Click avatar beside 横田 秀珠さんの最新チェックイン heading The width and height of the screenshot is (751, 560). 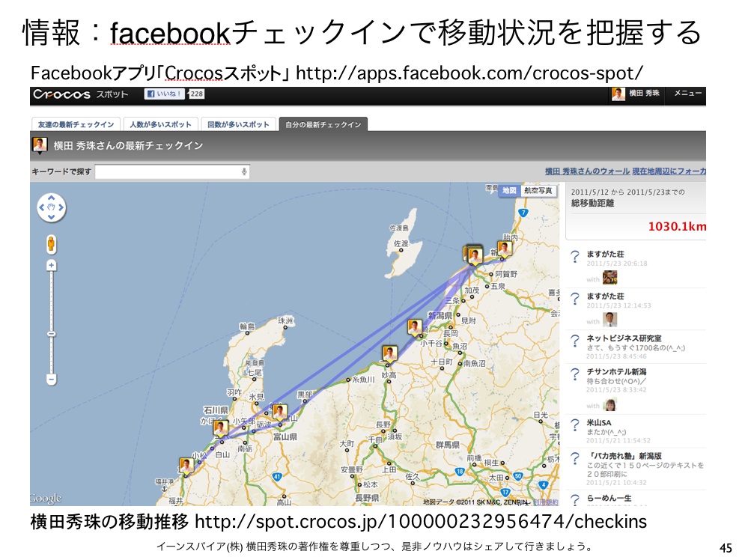[40, 144]
